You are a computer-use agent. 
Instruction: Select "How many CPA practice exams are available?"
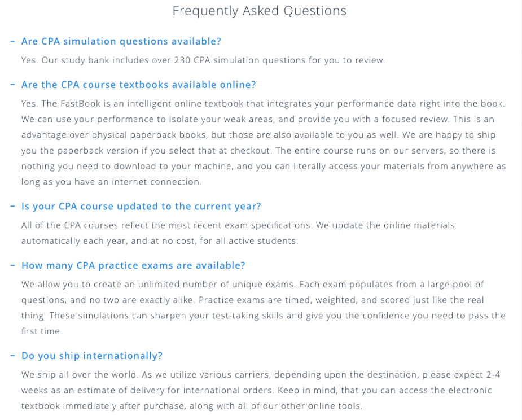pyautogui.click(x=133, y=265)
